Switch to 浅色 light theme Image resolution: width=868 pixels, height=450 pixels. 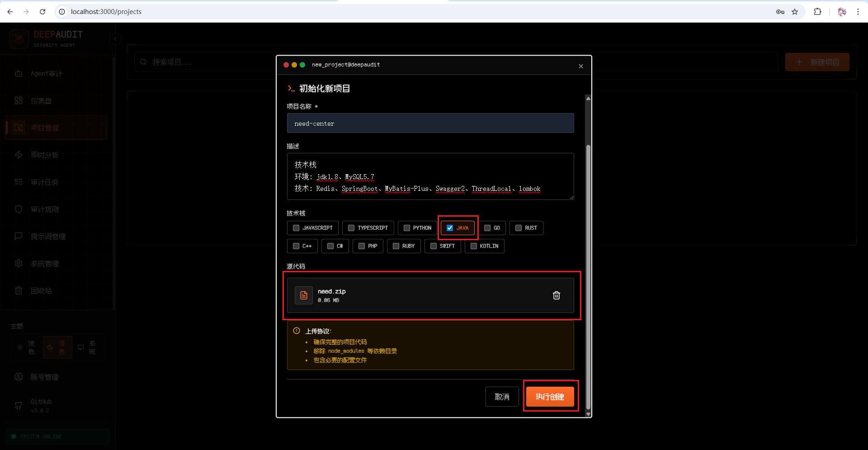click(26, 347)
